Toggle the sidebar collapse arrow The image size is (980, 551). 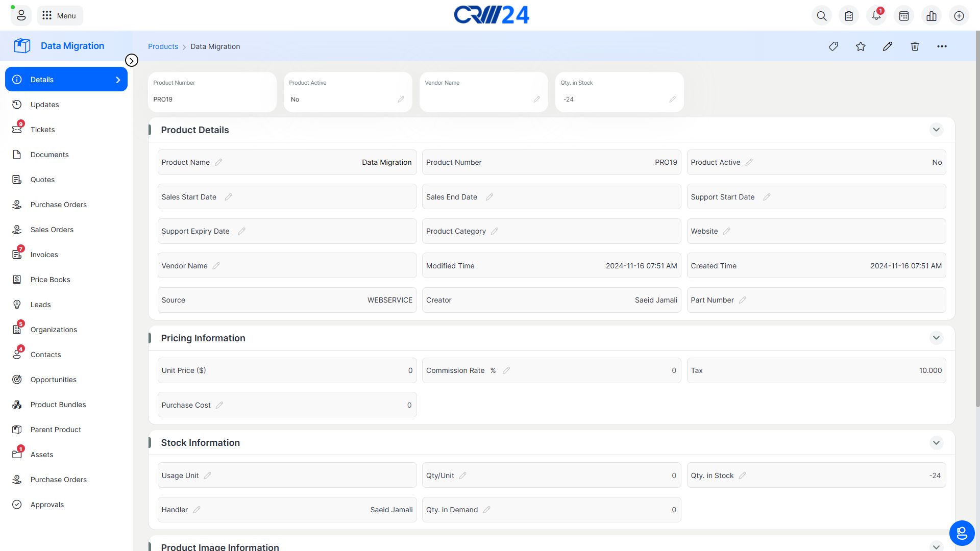tap(132, 61)
